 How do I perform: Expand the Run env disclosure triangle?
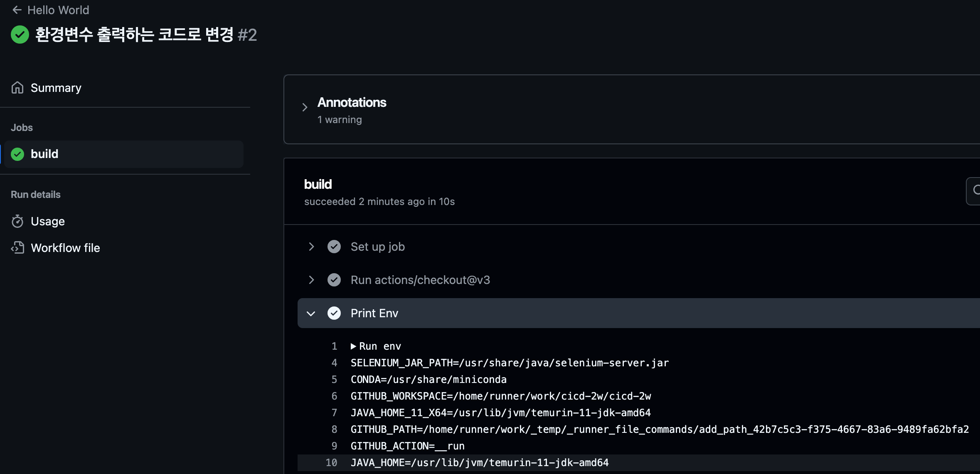tap(353, 346)
